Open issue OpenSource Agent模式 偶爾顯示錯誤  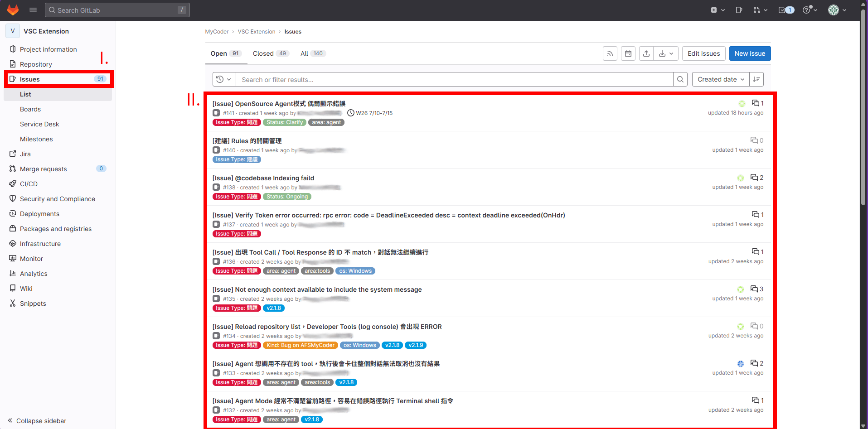(279, 104)
